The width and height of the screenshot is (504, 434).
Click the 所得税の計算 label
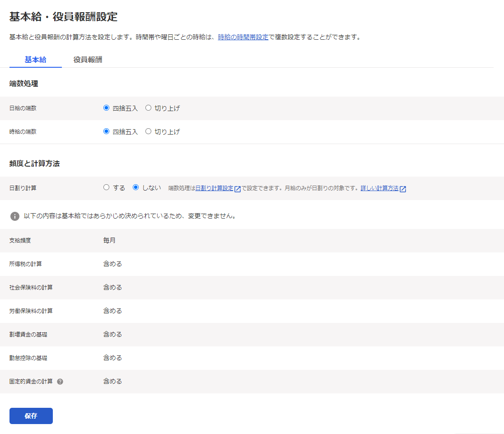coord(25,264)
